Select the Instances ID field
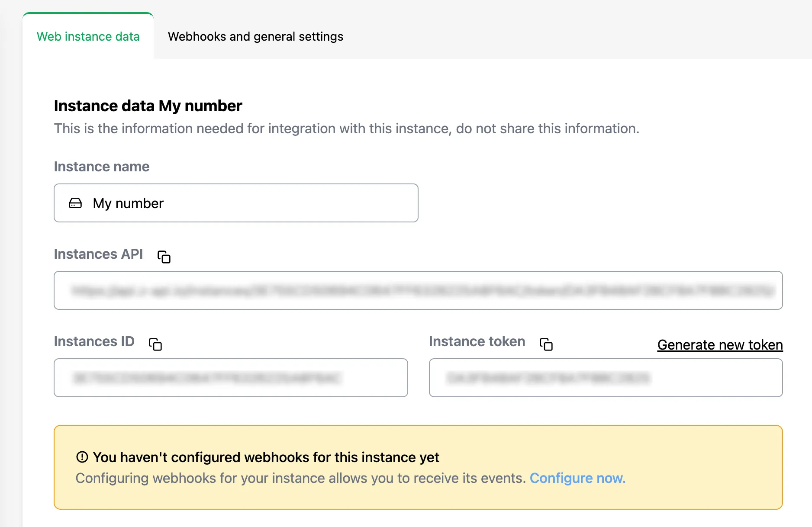 231,378
